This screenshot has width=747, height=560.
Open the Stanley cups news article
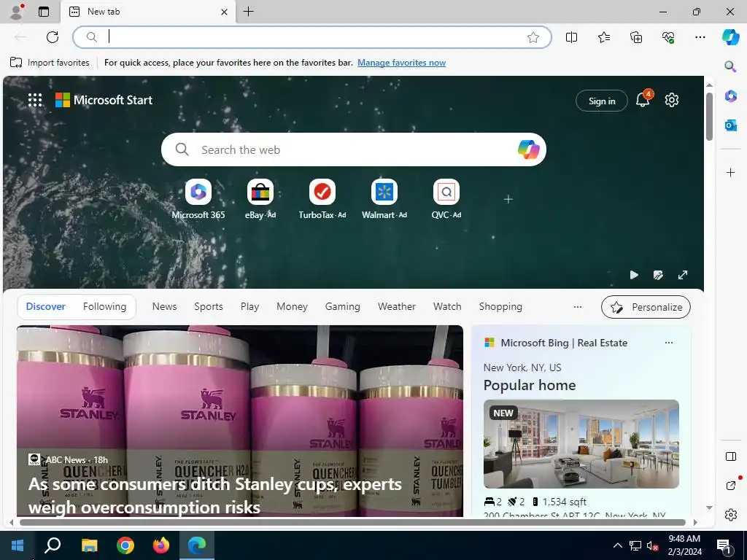click(239, 421)
